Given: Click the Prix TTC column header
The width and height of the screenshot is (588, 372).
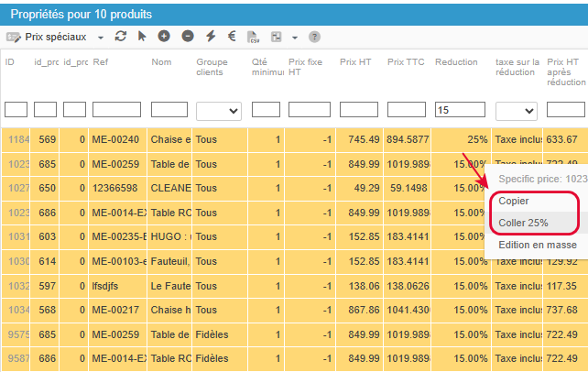Looking at the screenshot, I should pyautogui.click(x=406, y=62).
